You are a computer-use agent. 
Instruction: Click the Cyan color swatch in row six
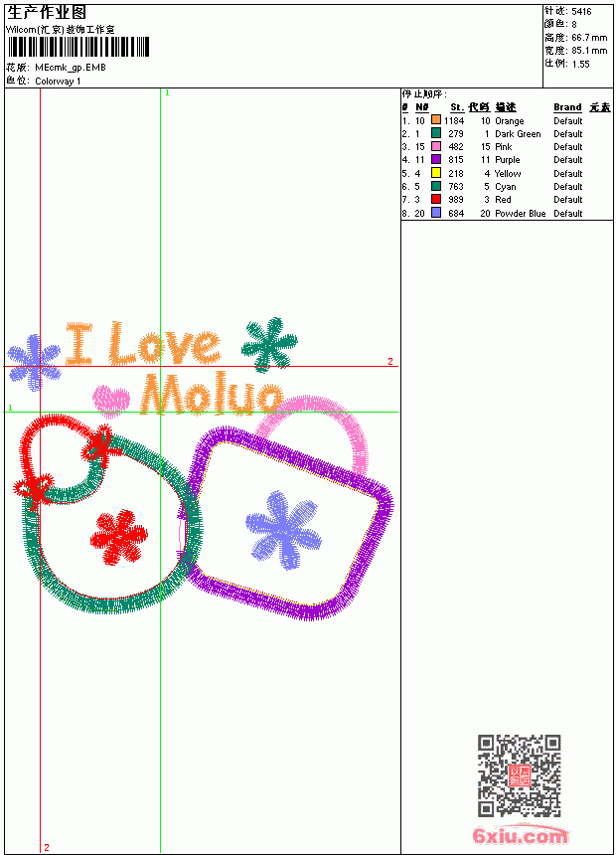436,186
